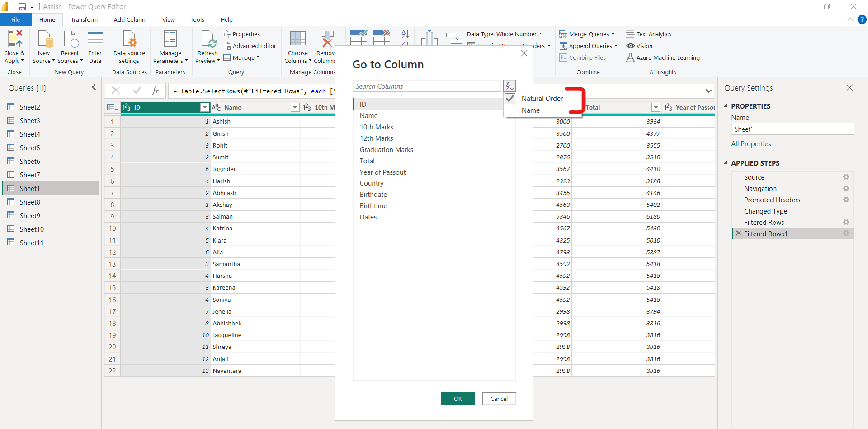Open the Add Column tab

click(x=130, y=19)
